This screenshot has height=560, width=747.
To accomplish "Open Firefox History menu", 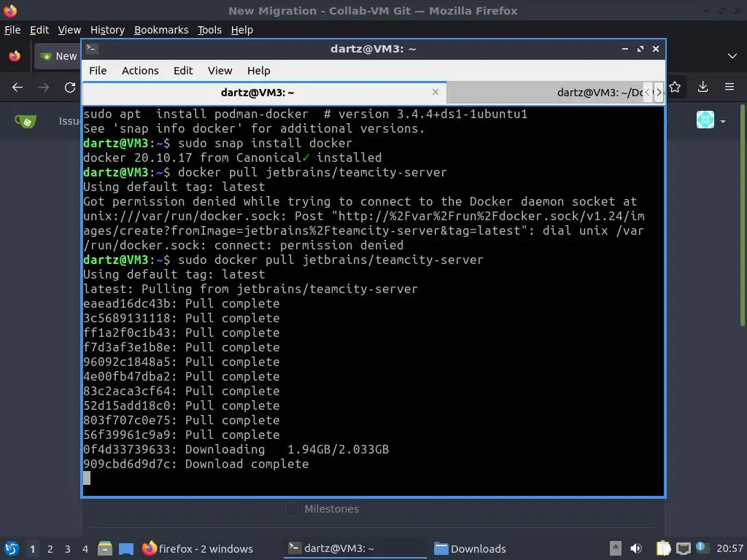I will pyautogui.click(x=107, y=29).
